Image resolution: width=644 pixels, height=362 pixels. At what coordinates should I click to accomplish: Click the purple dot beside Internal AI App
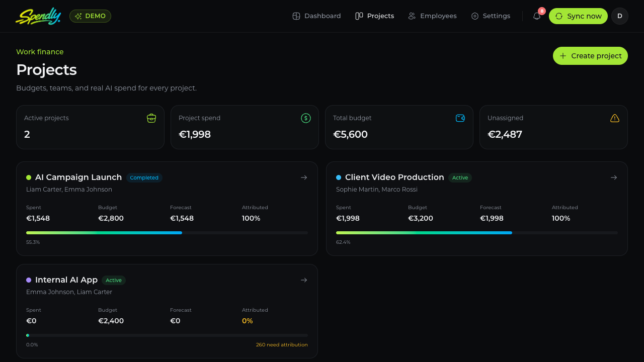29,280
